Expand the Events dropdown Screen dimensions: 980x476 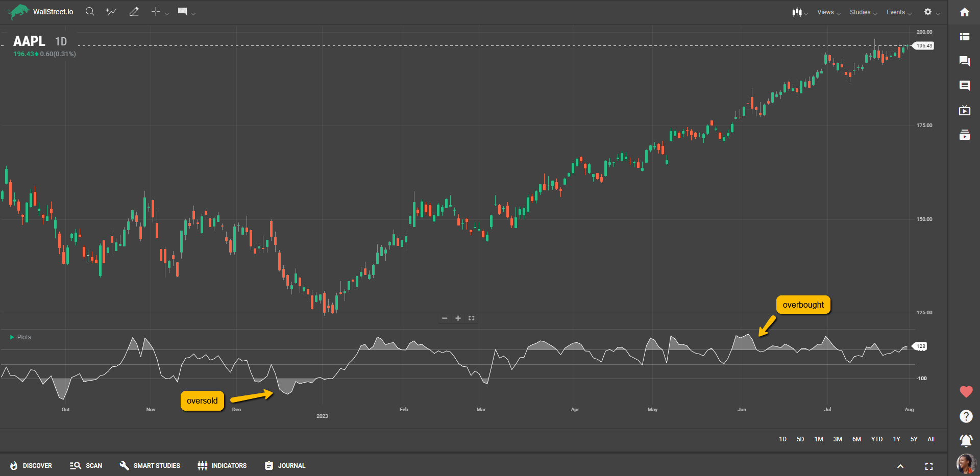click(x=898, y=12)
